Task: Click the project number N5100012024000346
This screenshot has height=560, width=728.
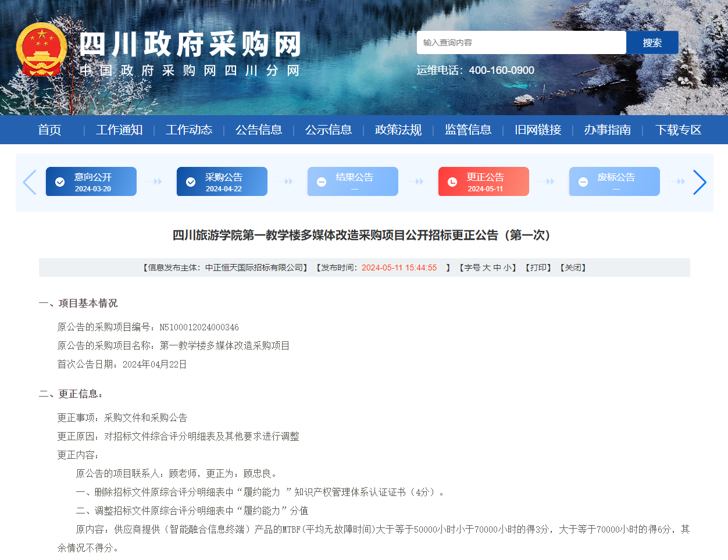Action: pos(199,327)
